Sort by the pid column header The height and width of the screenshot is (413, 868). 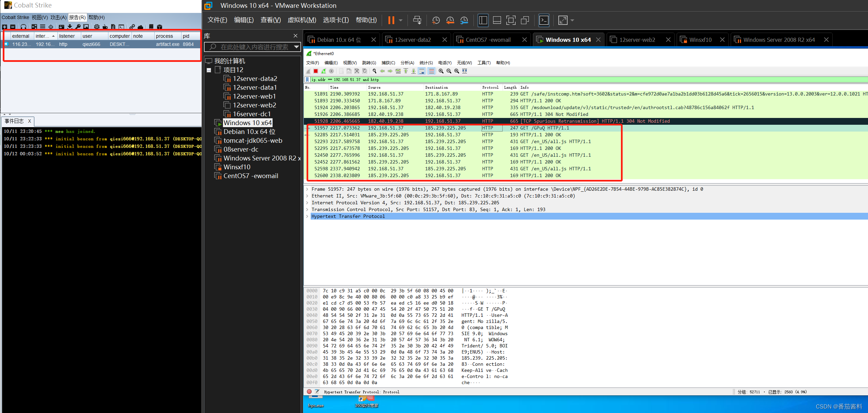[190, 36]
